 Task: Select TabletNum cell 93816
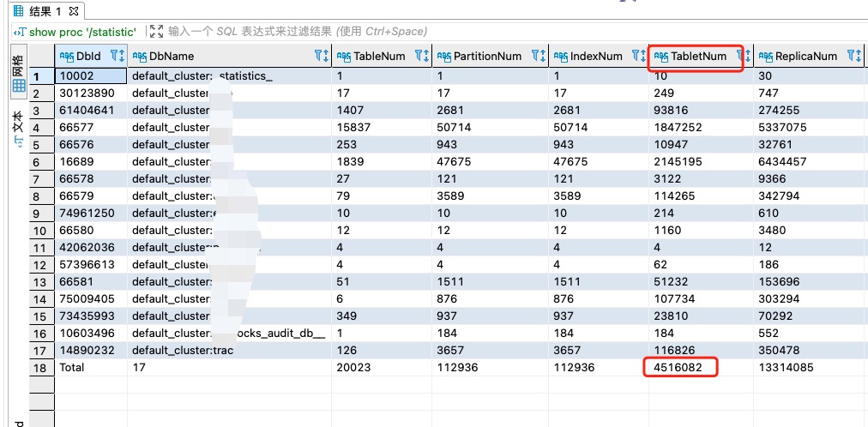click(702, 110)
